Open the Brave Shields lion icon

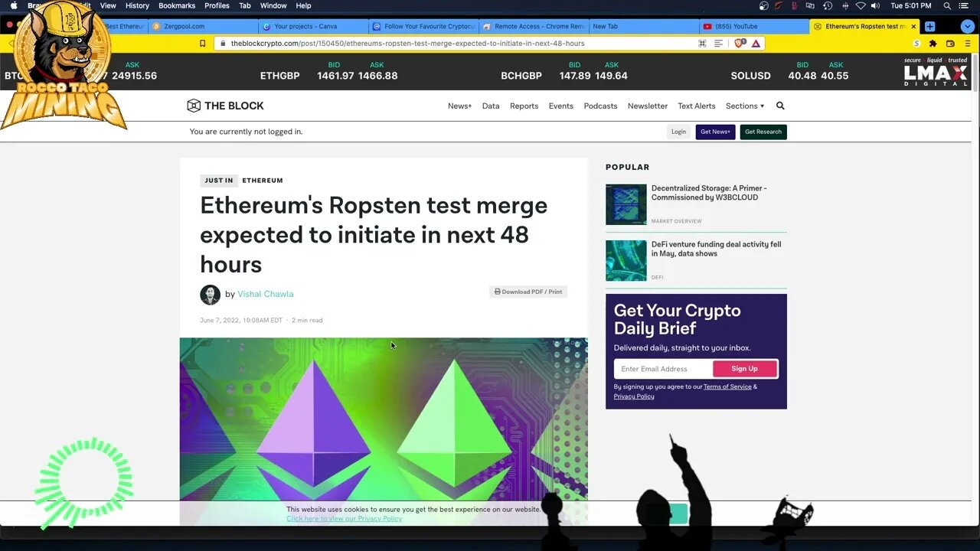pos(740,44)
